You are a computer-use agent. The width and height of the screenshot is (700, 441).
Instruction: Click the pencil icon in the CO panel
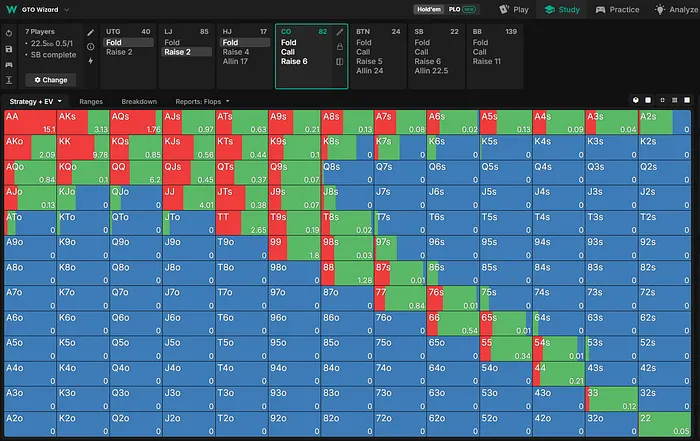click(340, 32)
